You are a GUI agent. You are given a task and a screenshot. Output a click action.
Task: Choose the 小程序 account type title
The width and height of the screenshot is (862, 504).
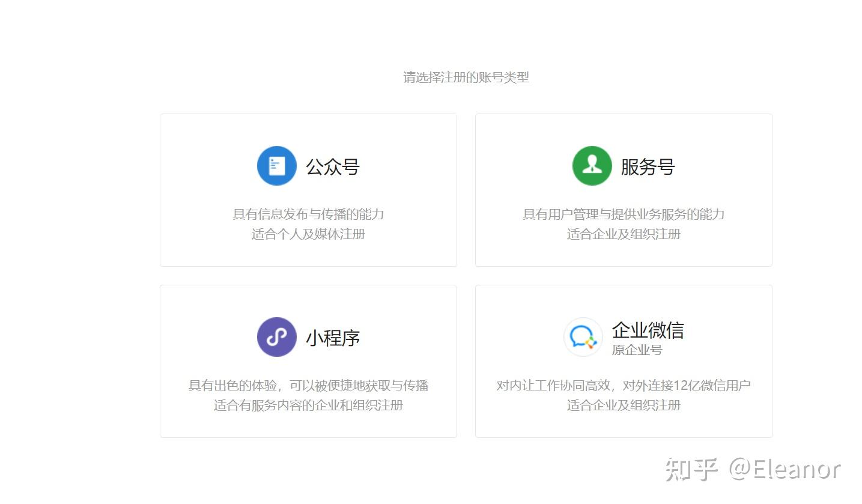point(333,338)
